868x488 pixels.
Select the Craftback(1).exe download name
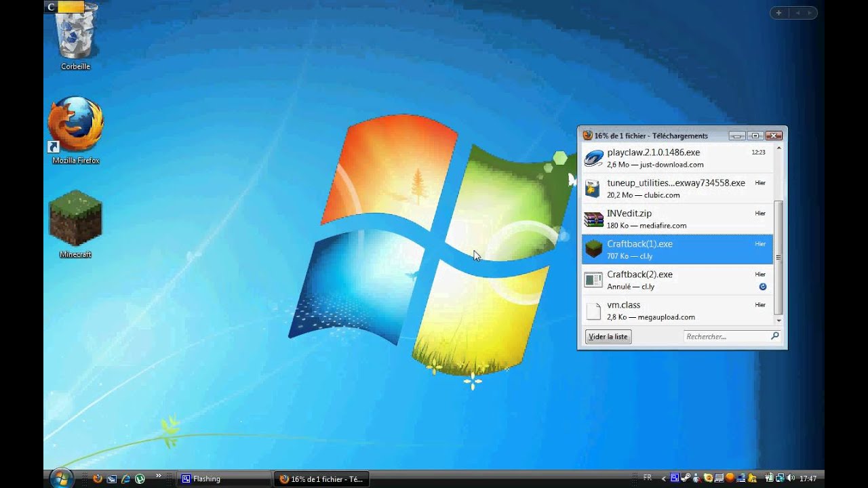point(640,244)
